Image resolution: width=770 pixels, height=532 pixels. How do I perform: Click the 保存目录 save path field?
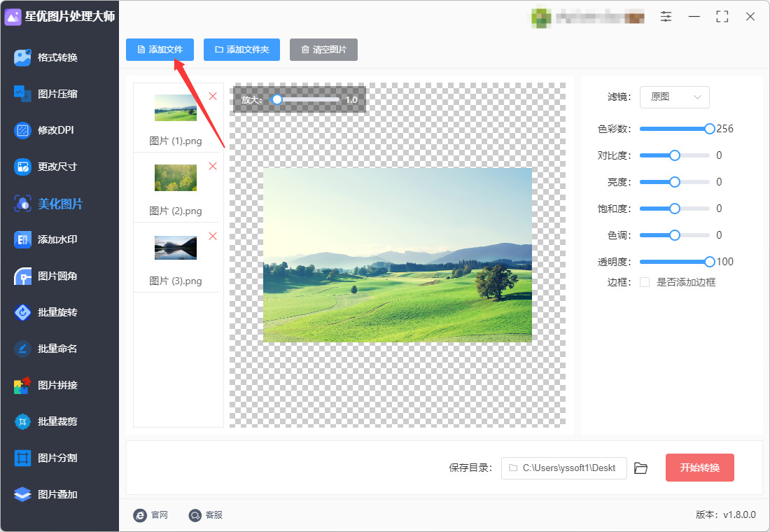(563, 468)
